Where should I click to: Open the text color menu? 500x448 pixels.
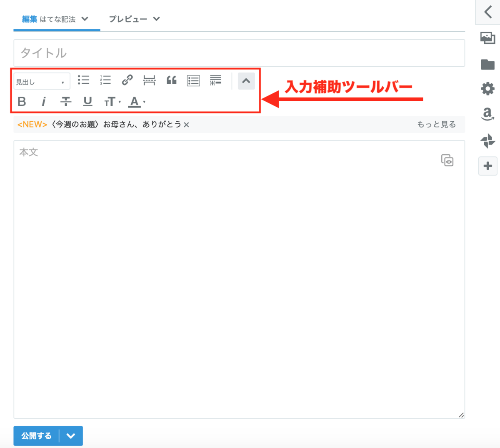pos(136,102)
